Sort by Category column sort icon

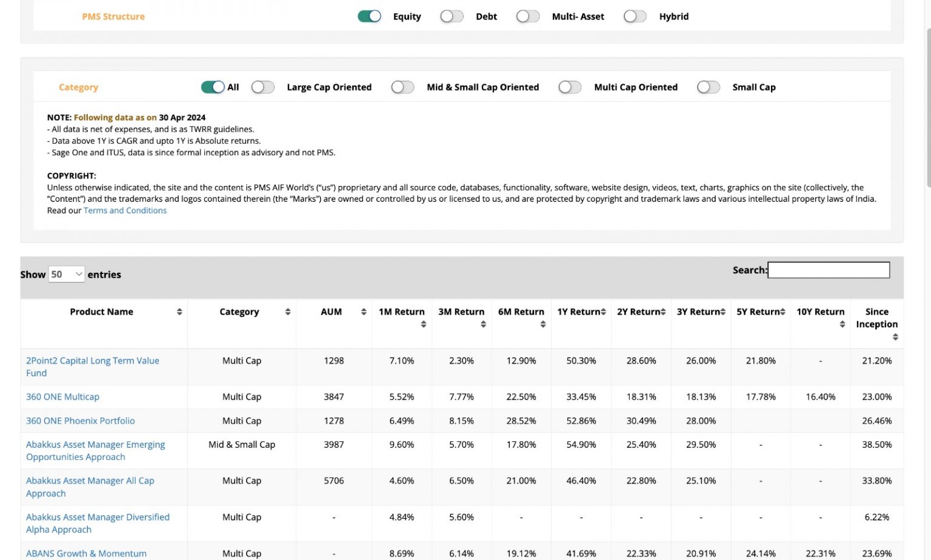[x=288, y=312]
